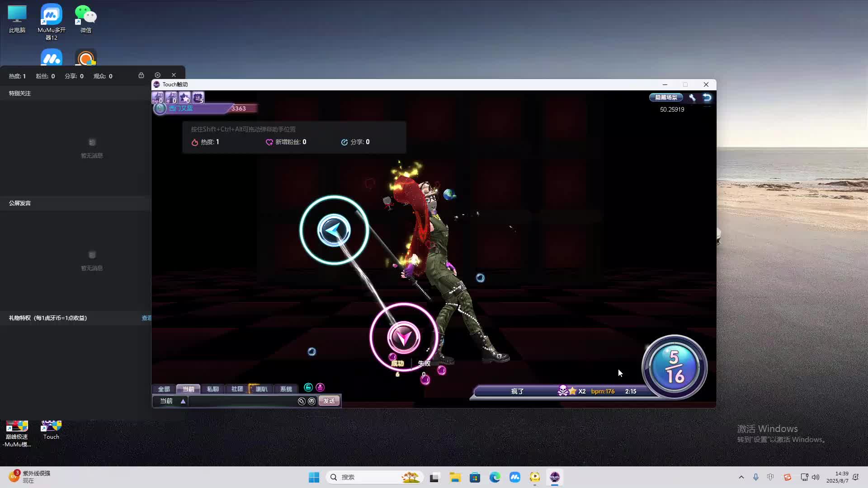Click the blue return arrow icon
This screenshot has height=488, width=868.
click(x=707, y=98)
